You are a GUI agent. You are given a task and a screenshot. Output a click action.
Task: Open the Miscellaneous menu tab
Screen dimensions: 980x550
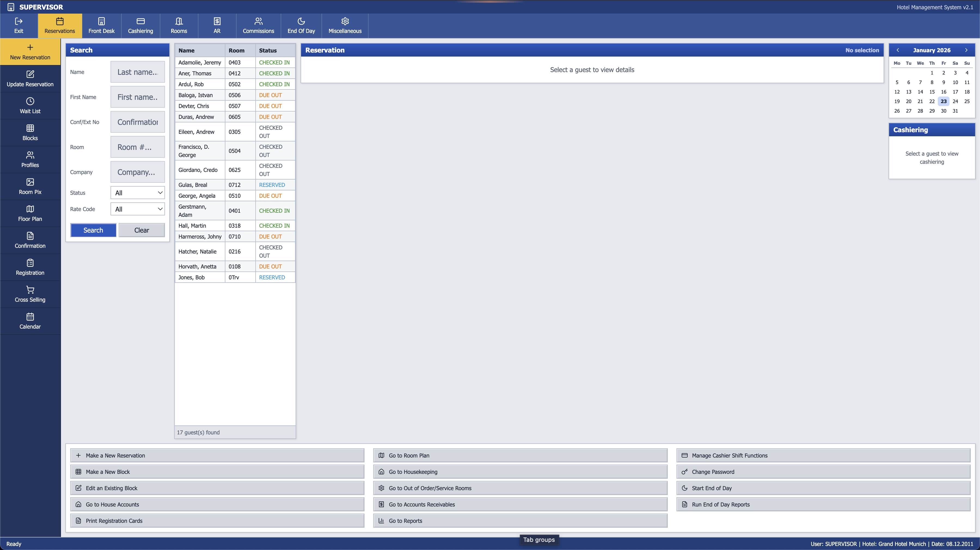pos(345,26)
